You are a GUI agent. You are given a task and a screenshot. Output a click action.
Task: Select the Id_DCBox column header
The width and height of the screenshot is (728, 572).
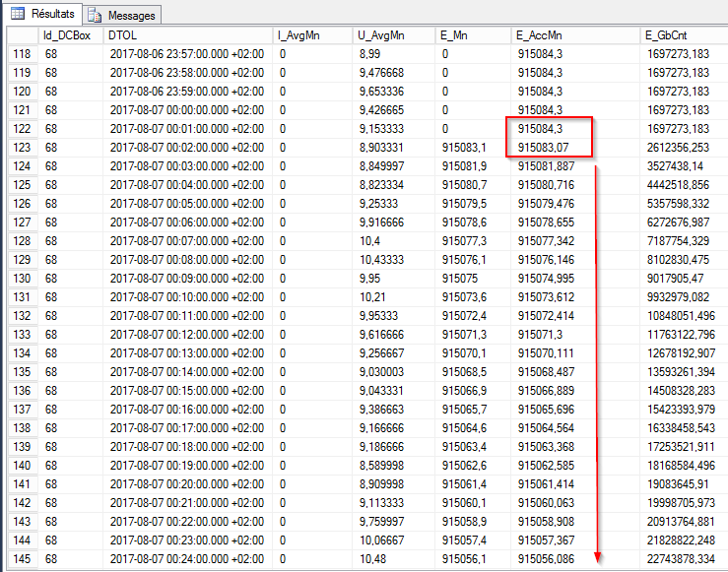pyautogui.click(x=71, y=35)
